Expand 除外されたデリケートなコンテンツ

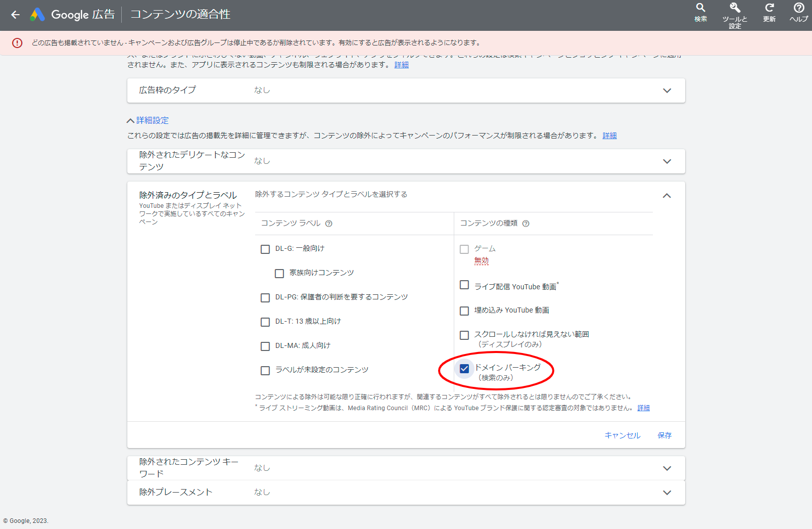pos(667,161)
